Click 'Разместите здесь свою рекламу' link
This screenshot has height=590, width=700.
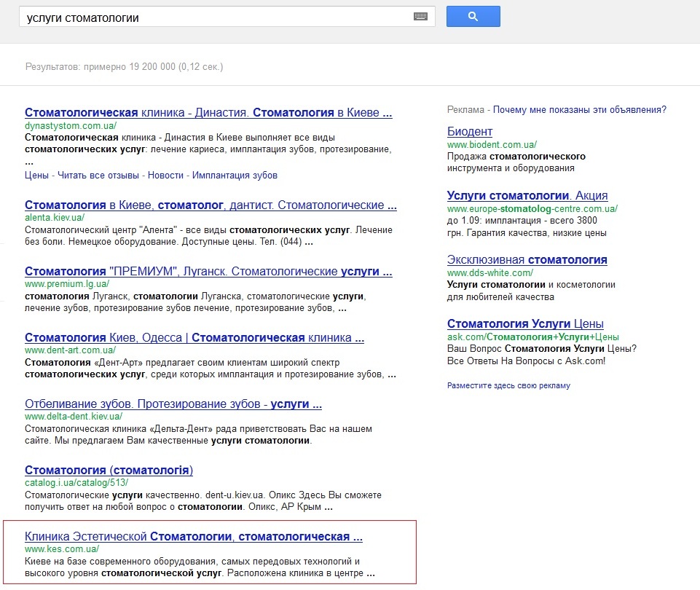point(509,385)
